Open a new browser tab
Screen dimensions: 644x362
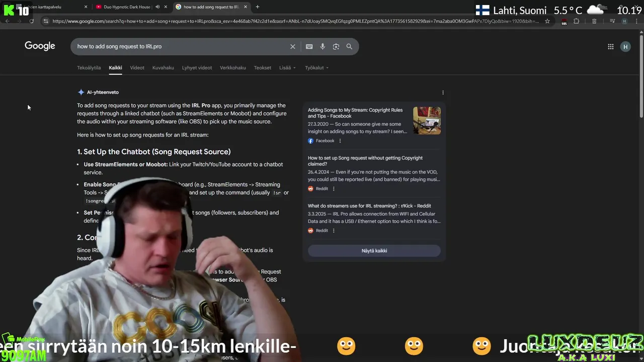[x=258, y=7]
